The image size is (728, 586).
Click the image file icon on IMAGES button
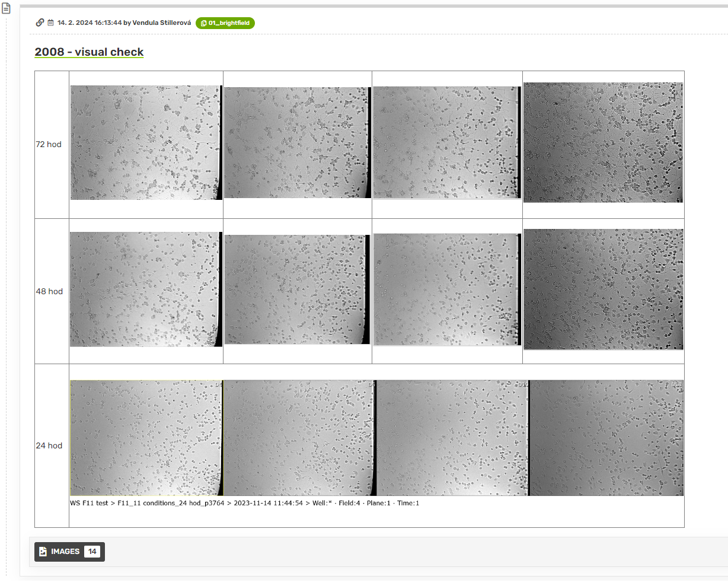pyautogui.click(x=43, y=552)
